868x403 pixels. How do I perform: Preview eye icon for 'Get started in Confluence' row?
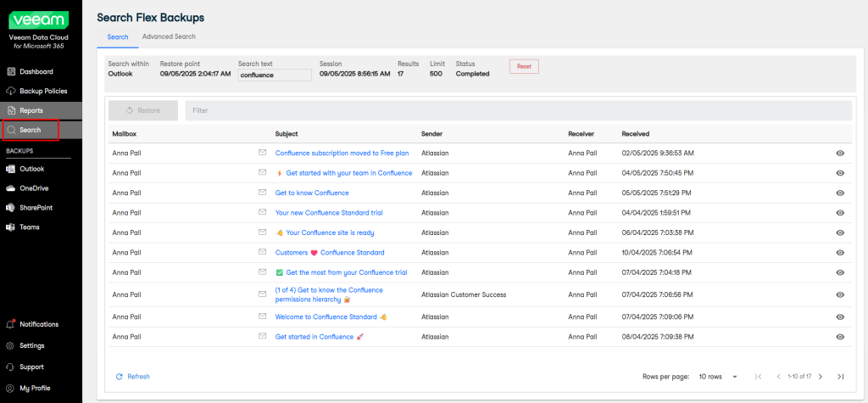pyautogui.click(x=840, y=337)
